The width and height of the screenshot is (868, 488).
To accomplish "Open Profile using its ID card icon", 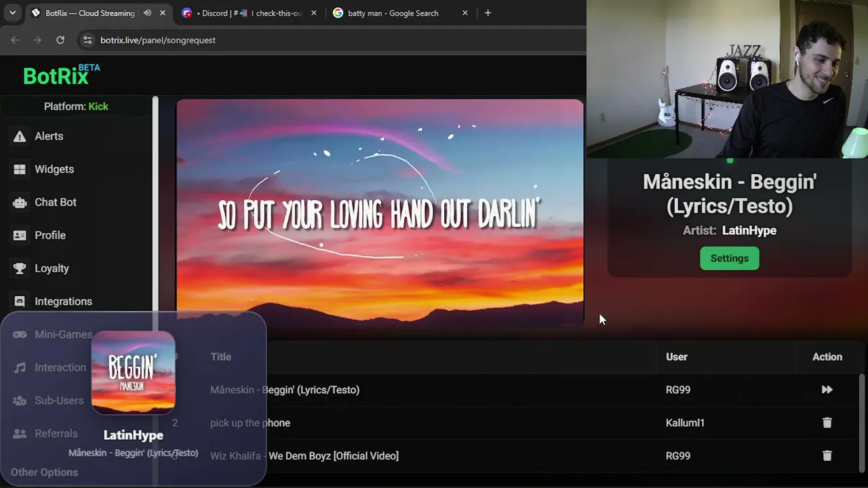I will tap(20, 235).
